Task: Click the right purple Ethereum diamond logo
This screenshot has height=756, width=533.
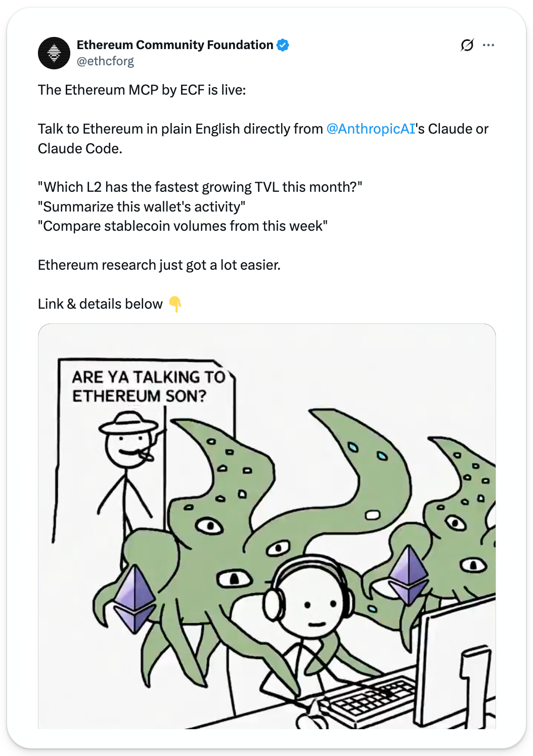Action: (x=409, y=574)
